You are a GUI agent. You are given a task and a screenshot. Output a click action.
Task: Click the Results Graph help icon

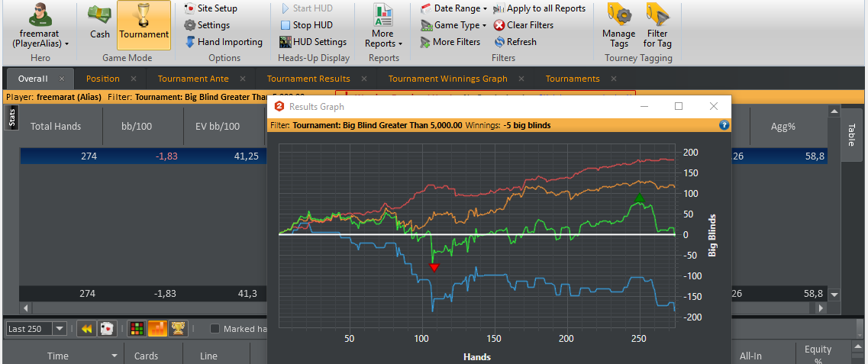click(724, 126)
